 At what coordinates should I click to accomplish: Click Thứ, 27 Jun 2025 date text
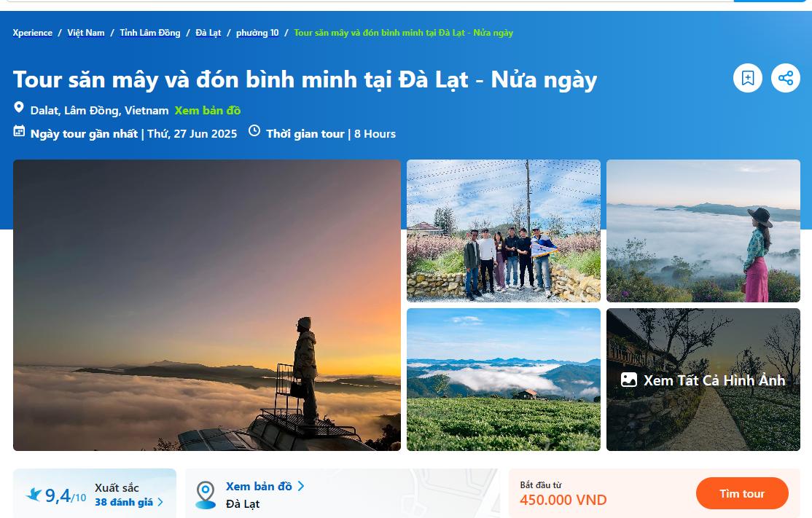click(x=192, y=133)
